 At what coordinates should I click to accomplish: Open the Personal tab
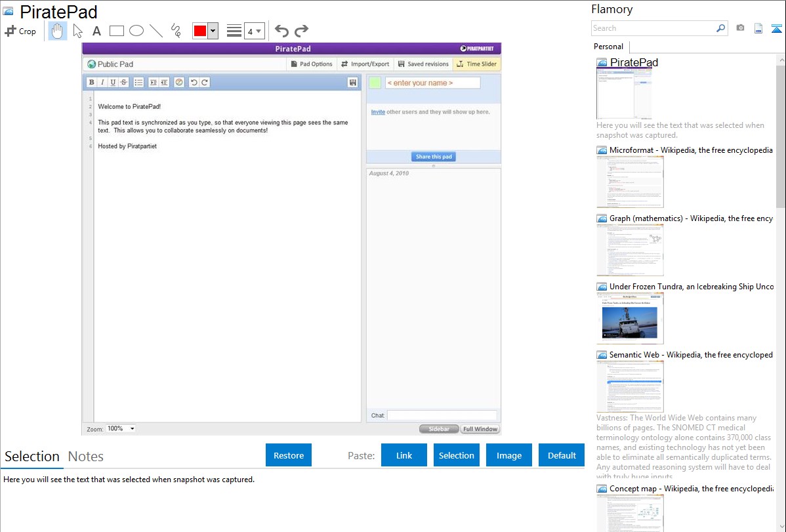(609, 47)
